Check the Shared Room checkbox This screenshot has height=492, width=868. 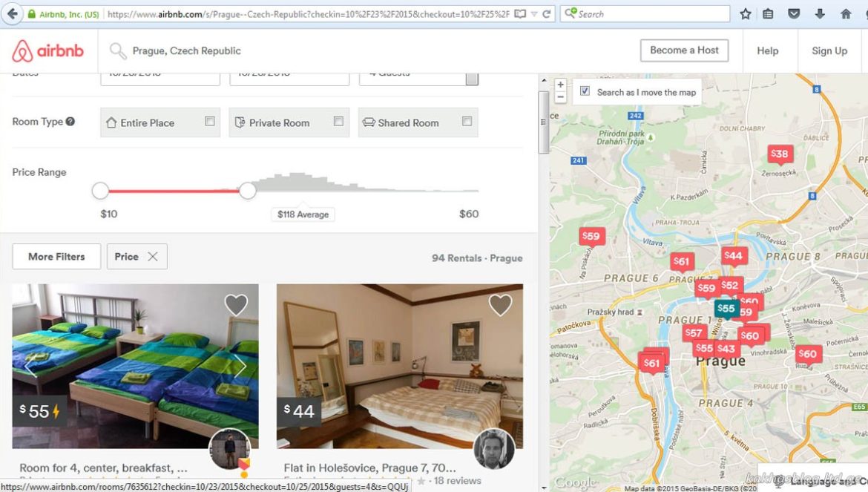[467, 121]
